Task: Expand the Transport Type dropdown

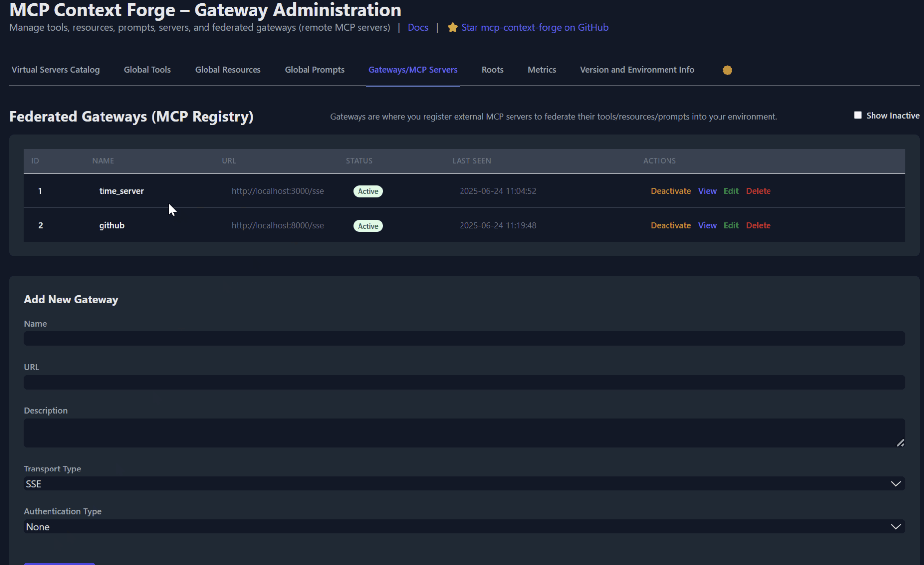Action: pyautogui.click(x=464, y=484)
